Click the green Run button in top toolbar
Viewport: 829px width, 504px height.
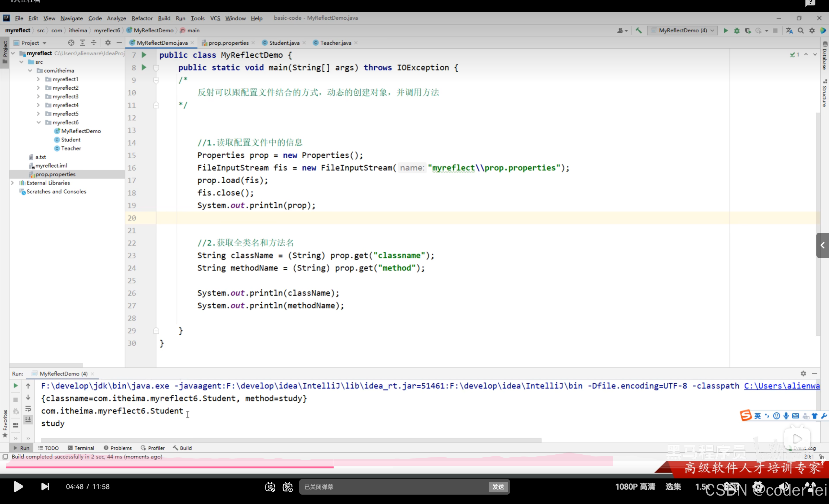(725, 31)
